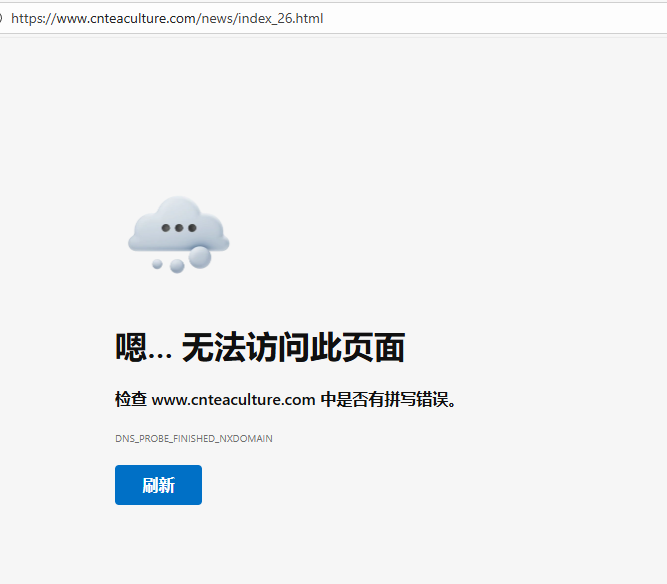Click 'https://' at the start of the URL

[x=30, y=19]
